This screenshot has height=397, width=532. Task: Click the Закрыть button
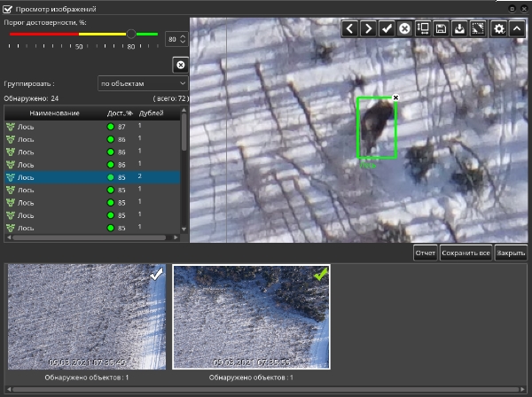pos(511,253)
